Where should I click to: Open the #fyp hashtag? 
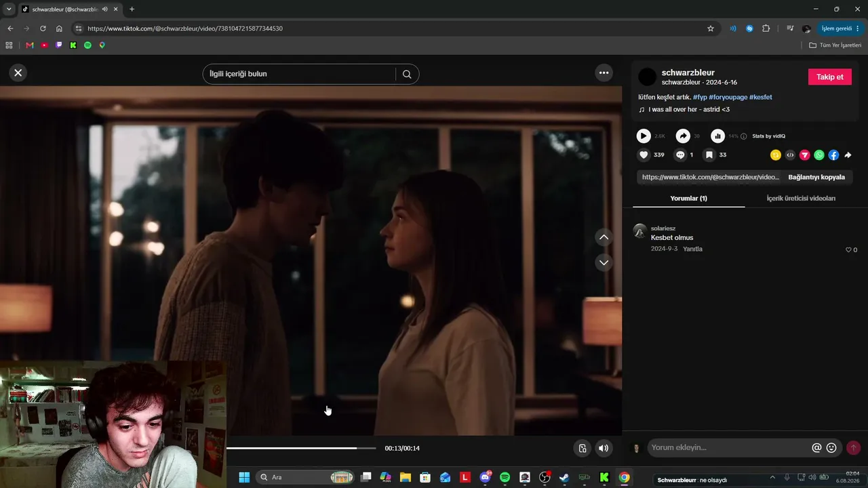(700, 97)
